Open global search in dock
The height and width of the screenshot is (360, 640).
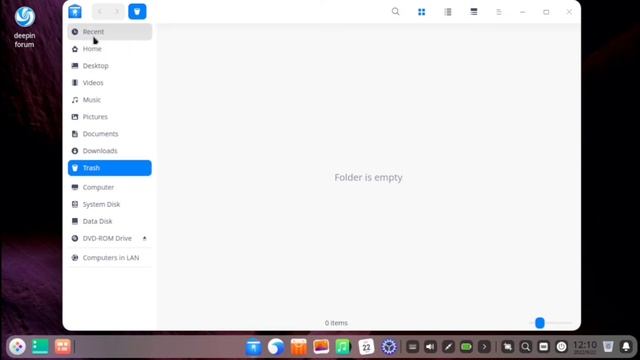[525, 347]
